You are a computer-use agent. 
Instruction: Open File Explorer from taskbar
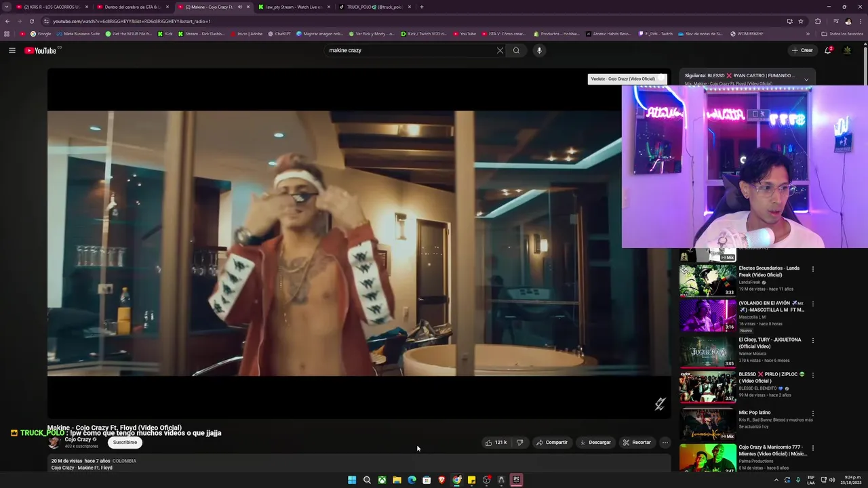(x=397, y=480)
